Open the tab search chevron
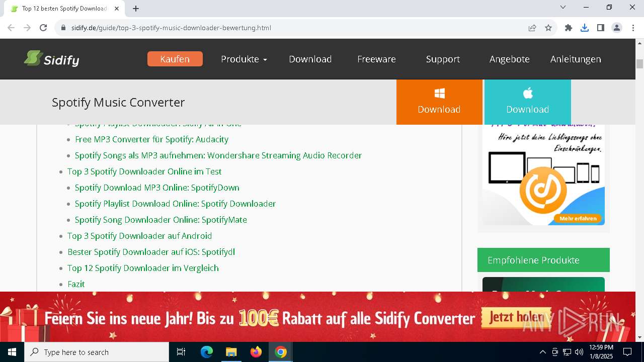The width and height of the screenshot is (644, 362). click(563, 7)
